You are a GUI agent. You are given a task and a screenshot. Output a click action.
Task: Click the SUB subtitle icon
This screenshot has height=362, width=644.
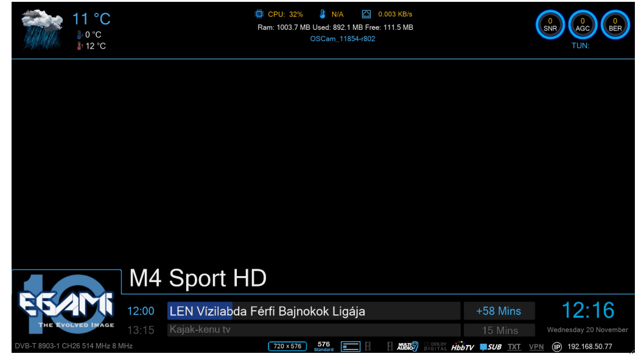point(491,347)
